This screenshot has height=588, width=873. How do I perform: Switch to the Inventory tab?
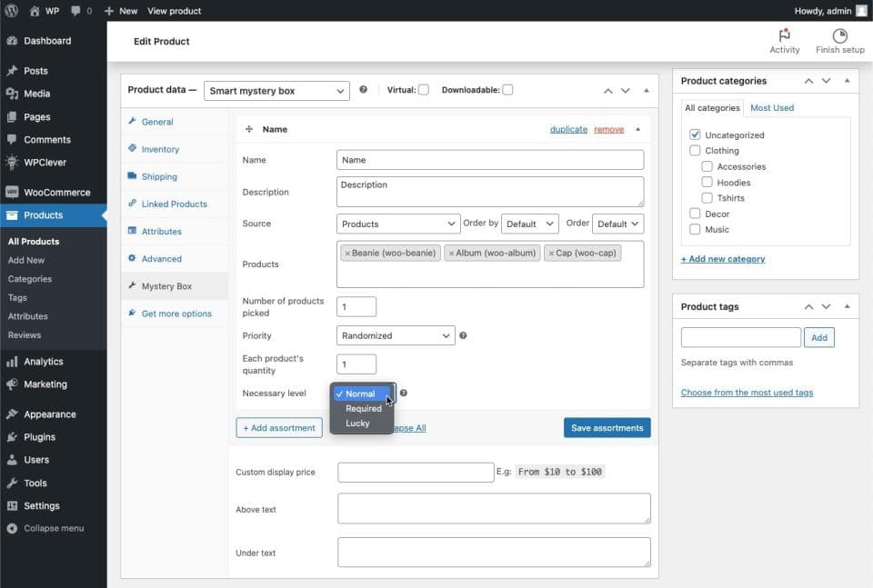pos(160,149)
